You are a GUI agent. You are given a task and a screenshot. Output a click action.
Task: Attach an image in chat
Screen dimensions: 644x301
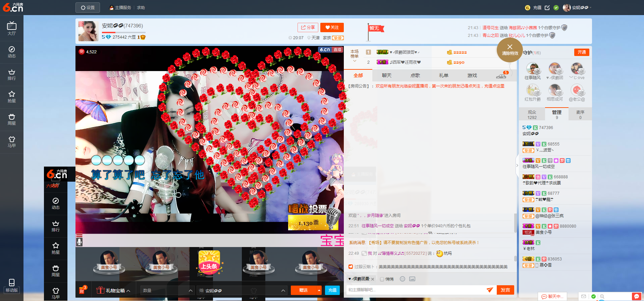[x=412, y=279]
